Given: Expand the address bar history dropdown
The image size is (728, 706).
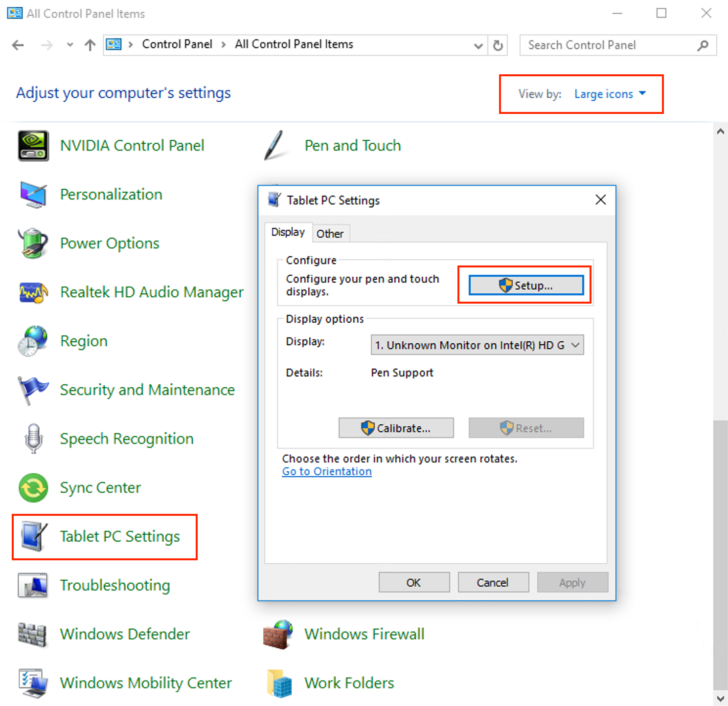Looking at the screenshot, I should point(478,45).
